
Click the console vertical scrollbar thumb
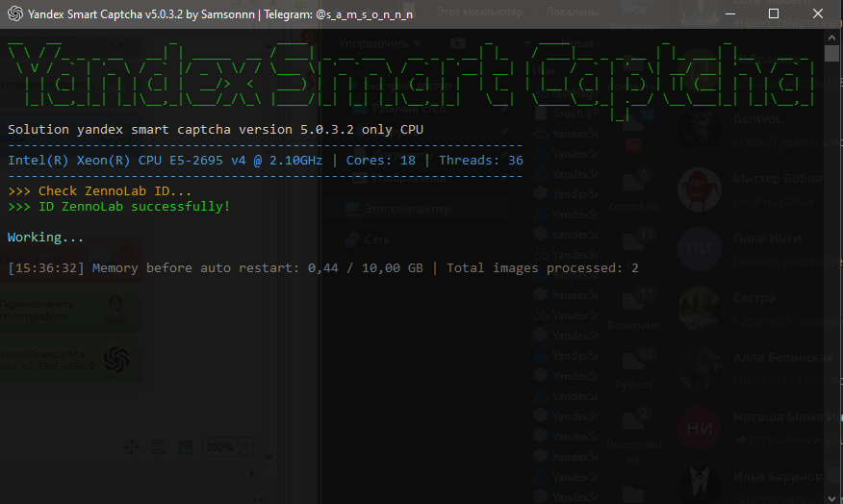point(831,53)
